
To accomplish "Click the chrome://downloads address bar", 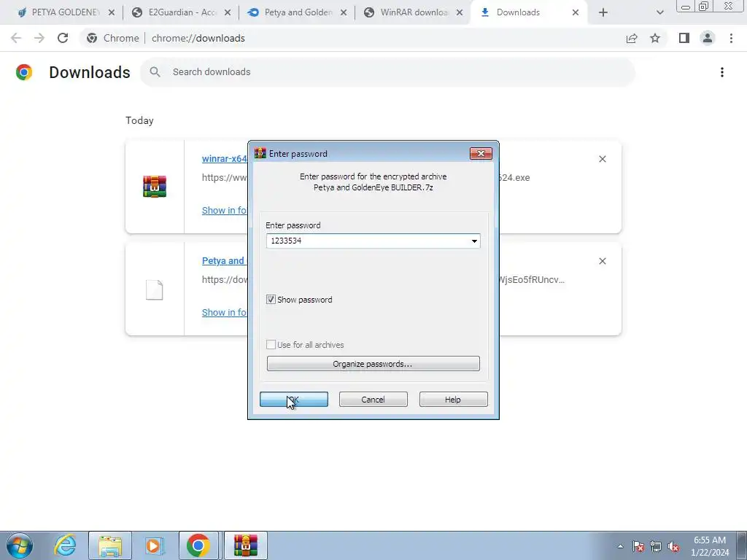I will point(352,38).
